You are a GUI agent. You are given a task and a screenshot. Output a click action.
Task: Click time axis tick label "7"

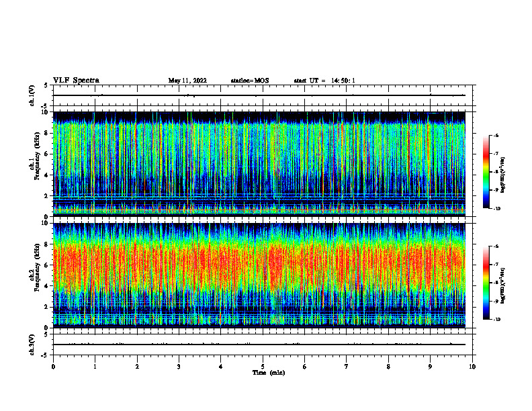coord(347,367)
